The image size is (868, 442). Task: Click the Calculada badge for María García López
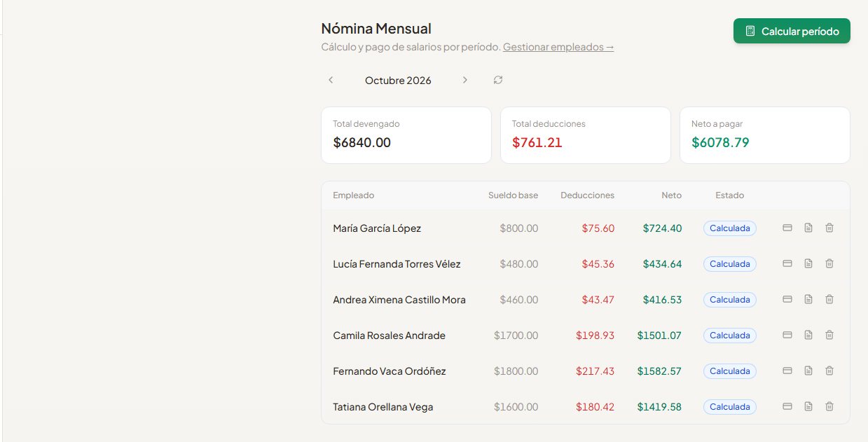(730, 228)
